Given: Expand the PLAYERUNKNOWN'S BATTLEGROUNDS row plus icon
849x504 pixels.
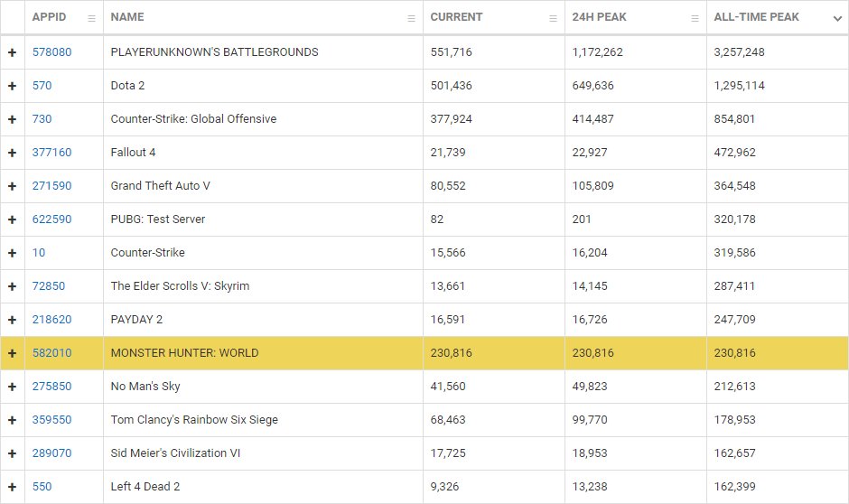Looking at the screenshot, I should point(12,52).
